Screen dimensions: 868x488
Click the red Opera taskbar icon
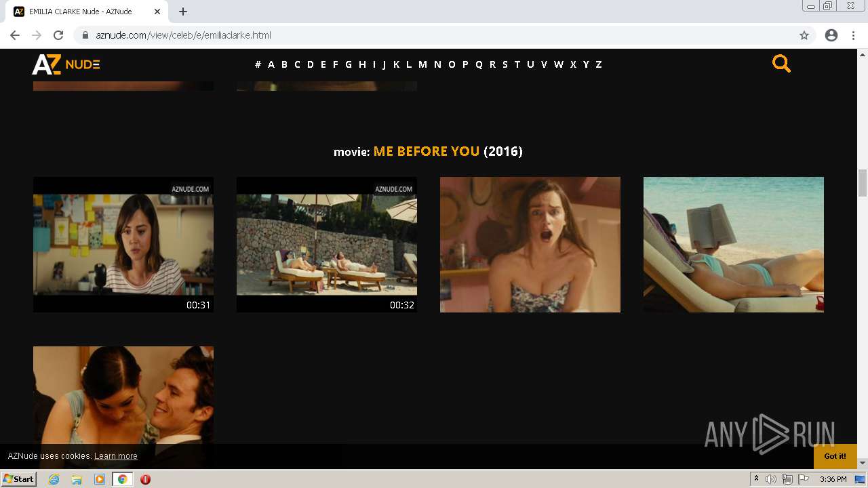(145, 479)
